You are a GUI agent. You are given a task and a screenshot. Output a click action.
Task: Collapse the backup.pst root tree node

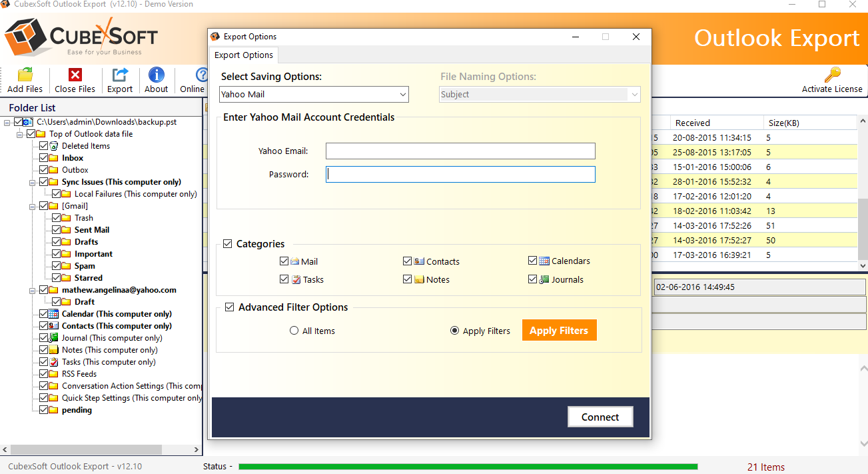point(7,122)
